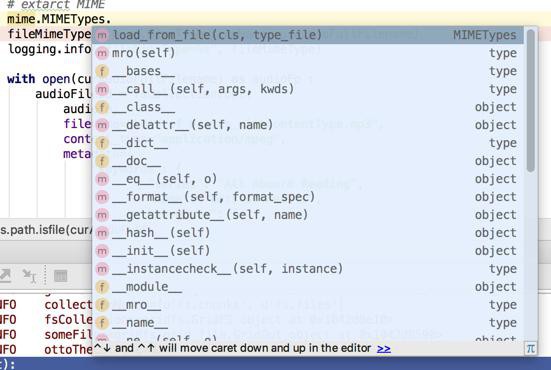551x370 pixels.
Task: Select the __mro__ field completion
Action: pos(307,305)
